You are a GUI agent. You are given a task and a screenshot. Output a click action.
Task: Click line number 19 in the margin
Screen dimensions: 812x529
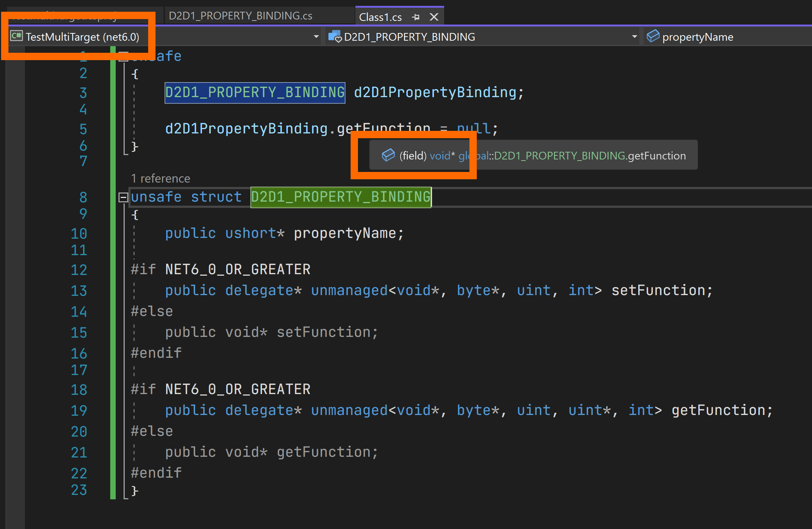coord(79,411)
